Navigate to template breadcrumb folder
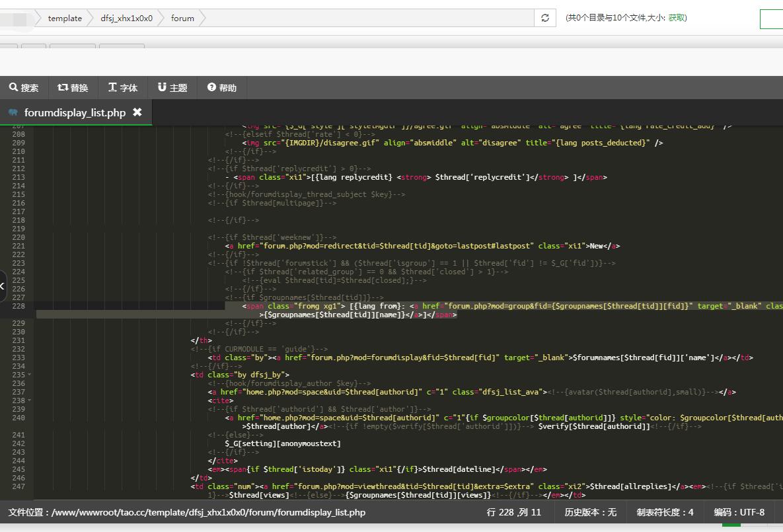Screen dimensions: 783x532 click(65, 18)
